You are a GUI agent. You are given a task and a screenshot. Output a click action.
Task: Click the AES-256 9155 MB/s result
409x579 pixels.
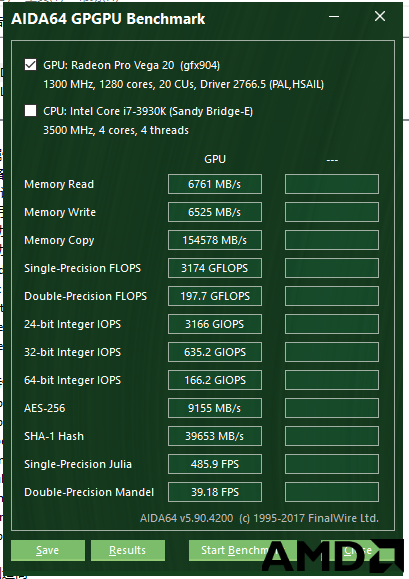pyautogui.click(x=215, y=408)
